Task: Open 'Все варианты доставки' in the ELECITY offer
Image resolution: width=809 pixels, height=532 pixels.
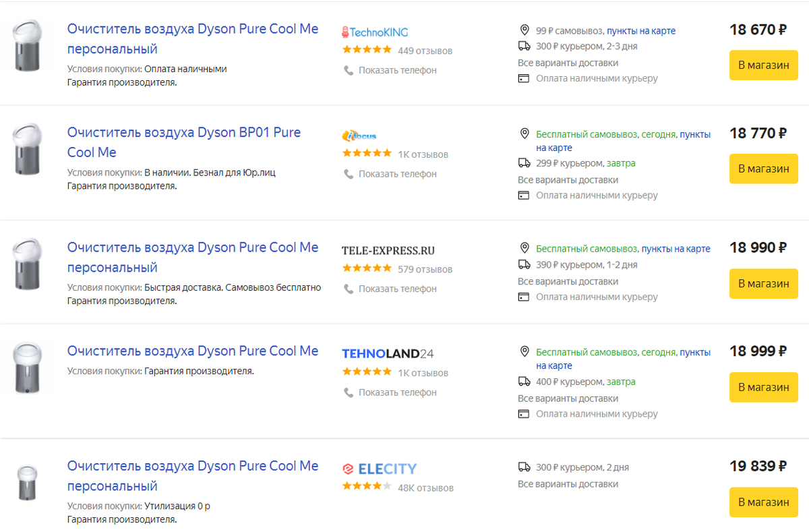Action: click(568, 483)
